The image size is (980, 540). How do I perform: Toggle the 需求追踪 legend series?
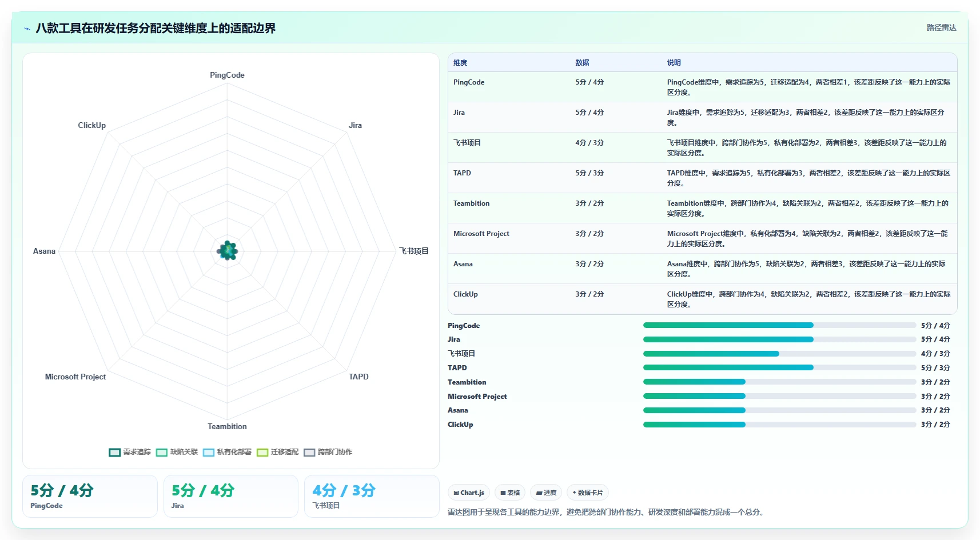click(x=130, y=452)
